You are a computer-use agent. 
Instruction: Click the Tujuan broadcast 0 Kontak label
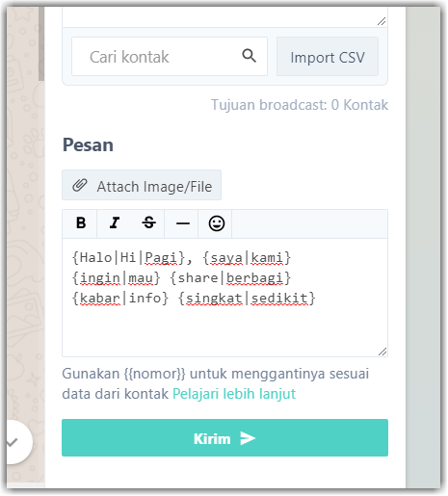coord(300,105)
